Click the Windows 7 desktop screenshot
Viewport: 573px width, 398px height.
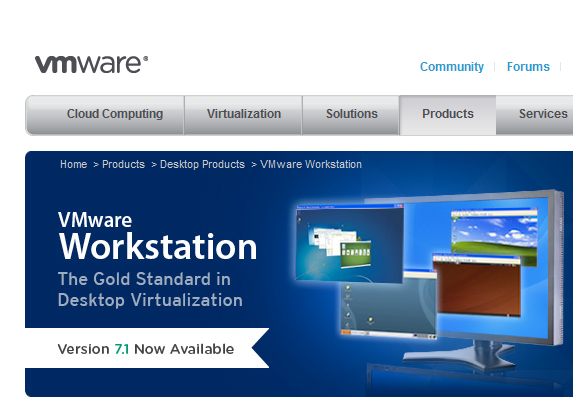pyautogui.click(x=349, y=244)
